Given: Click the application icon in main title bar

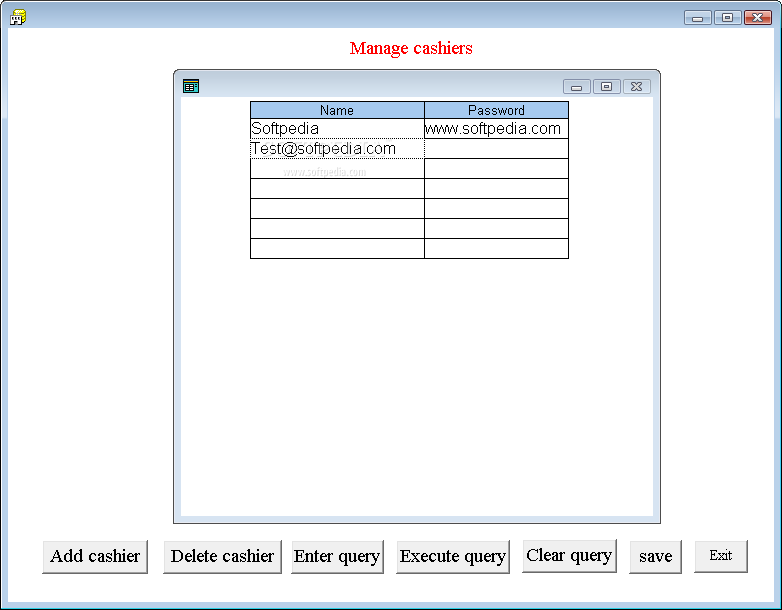Looking at the screenshot, I should 18,17.
